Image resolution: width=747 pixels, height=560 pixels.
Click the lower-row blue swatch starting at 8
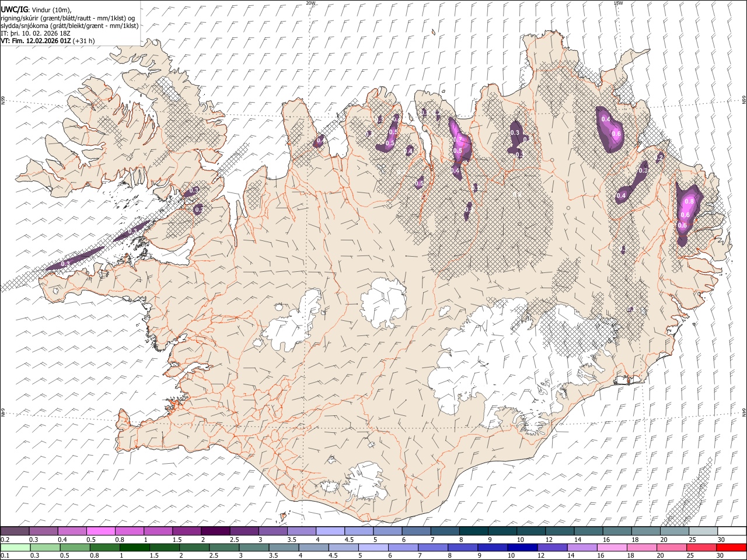pyautogui.click(x=462, y=547)
